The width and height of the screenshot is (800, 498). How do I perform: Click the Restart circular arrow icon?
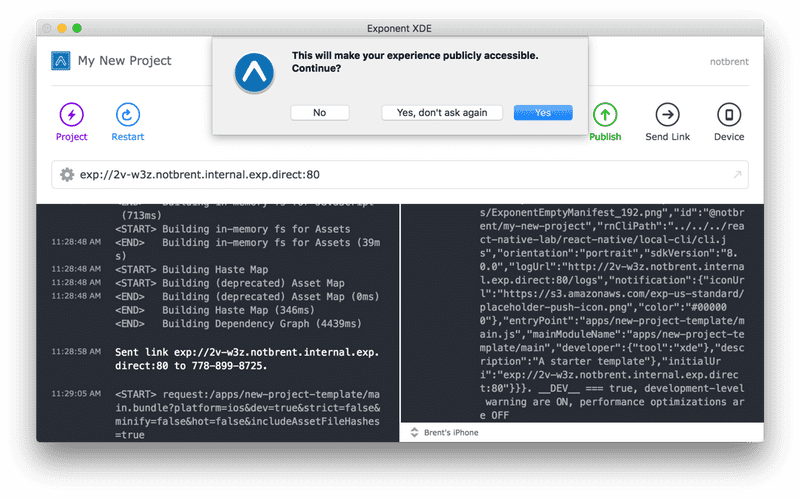(x=128, y=114)
